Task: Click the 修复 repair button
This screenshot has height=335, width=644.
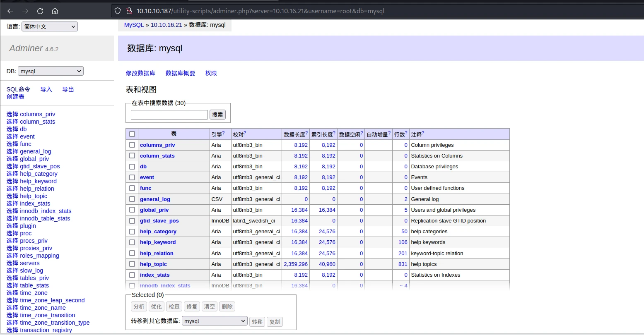Action: point(192,306)
